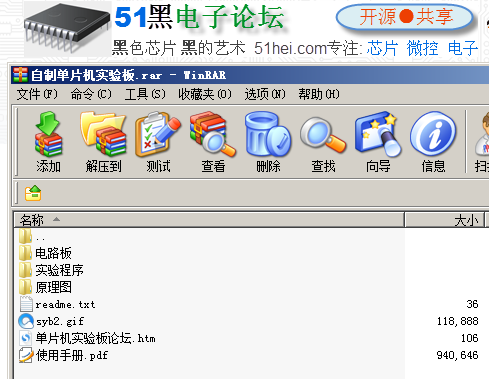Image resolution: width=489 pixels, height=379 pixels.
Task: Open the 文件(F) menu
Action: point(37,94)
